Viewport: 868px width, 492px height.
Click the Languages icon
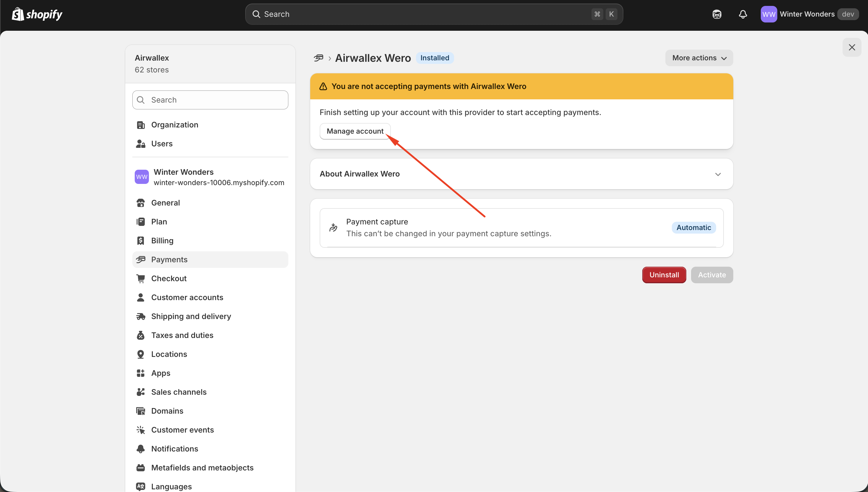[x=140, y=487]
